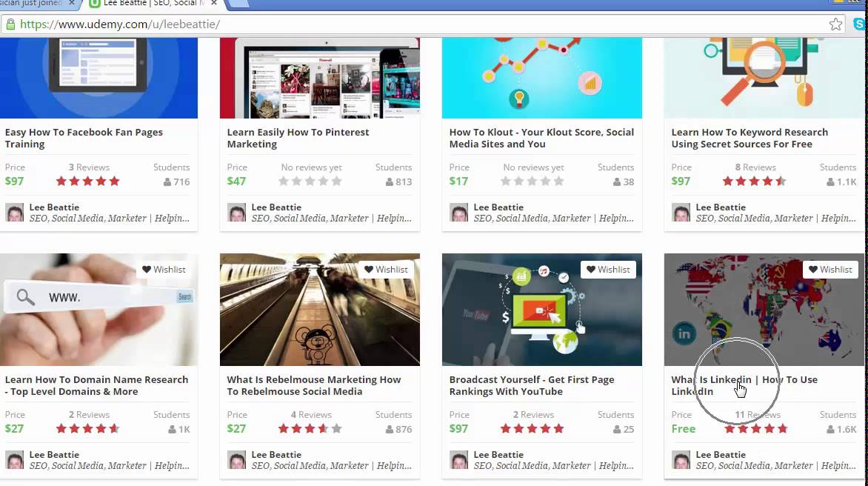Viewport: 868px width, 486px height.
Task: Click '3 Reviews' on Facebook Fan Pages card
Action: (x=89, y=167)
